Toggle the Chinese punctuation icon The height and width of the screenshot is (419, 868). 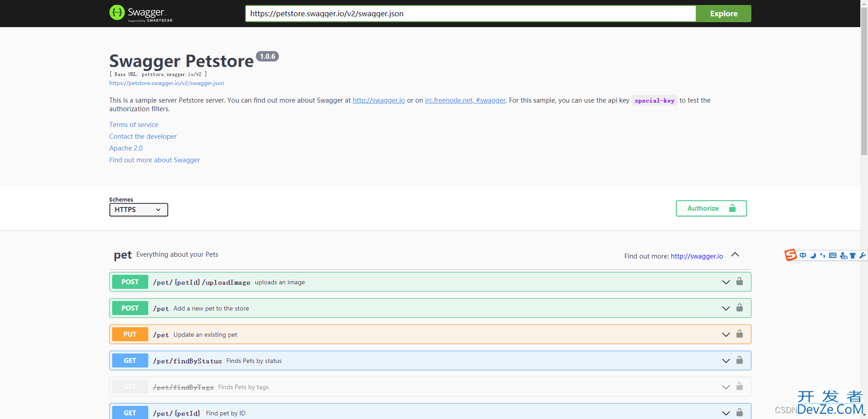point(822,255)
